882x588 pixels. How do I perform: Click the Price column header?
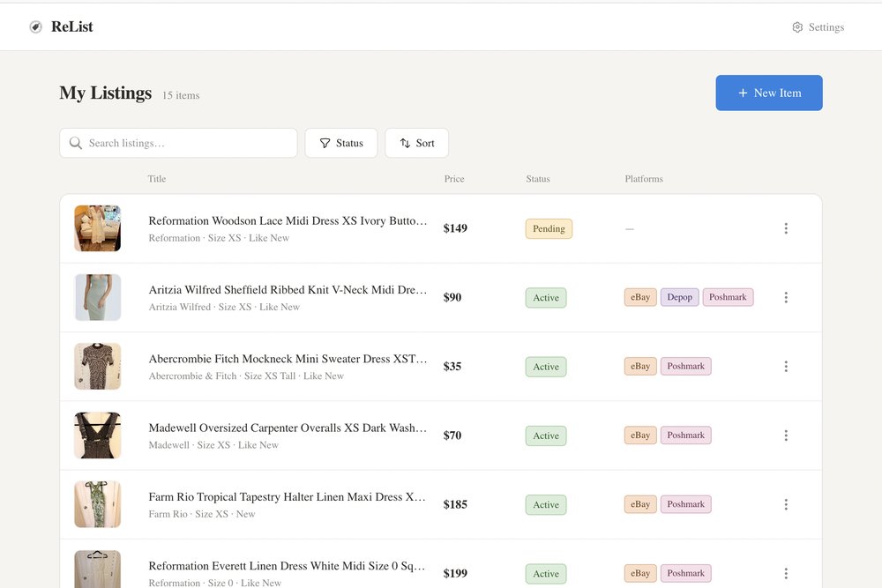pyautogui.click(x=454, y=179)
